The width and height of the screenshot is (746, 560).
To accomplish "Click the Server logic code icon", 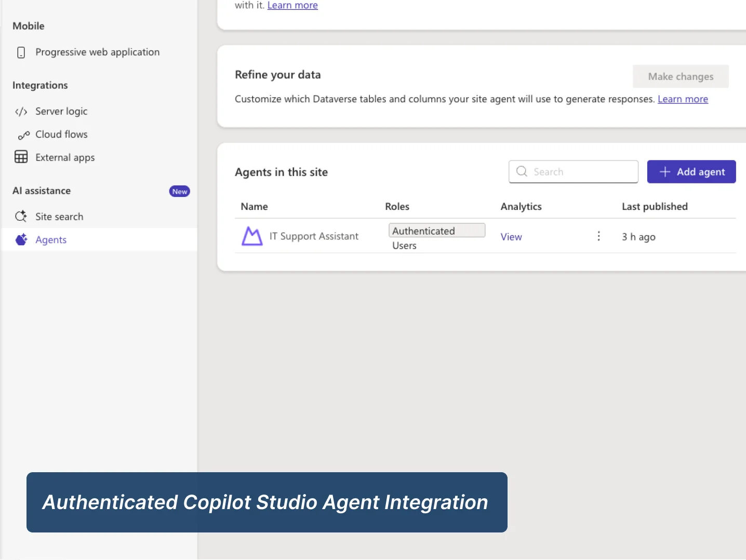I will (x=21, y=112).
